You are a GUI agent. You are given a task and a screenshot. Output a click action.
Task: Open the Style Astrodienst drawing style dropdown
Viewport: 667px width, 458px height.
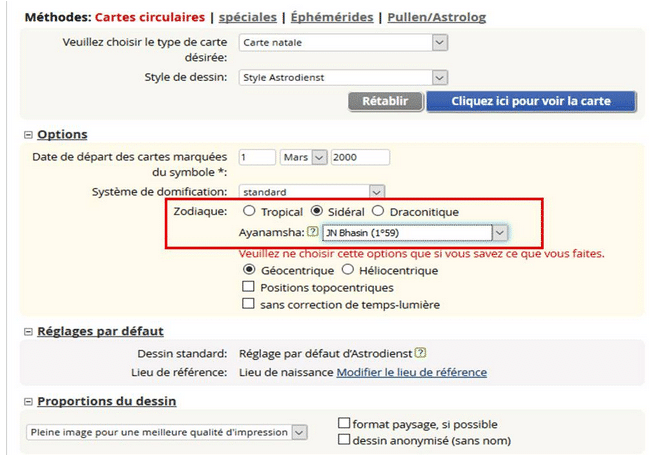coord(343,77)
